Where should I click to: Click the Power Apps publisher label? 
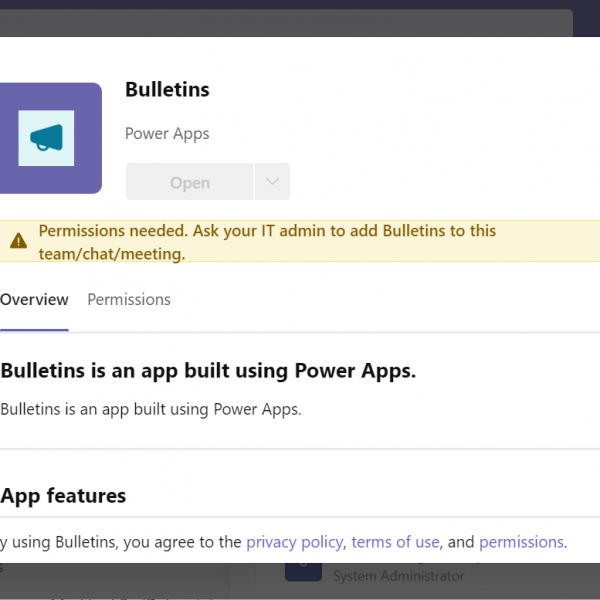pos(167,134)
